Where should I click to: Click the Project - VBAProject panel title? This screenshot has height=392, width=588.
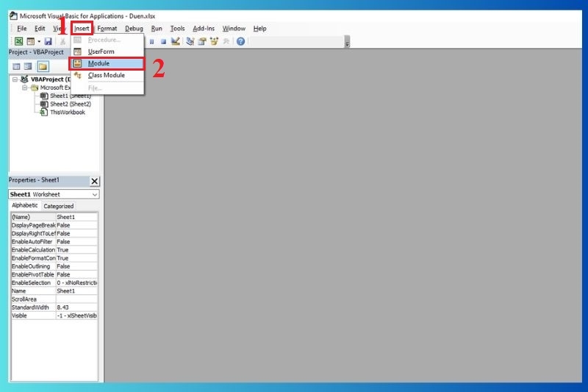coord(36,52)
